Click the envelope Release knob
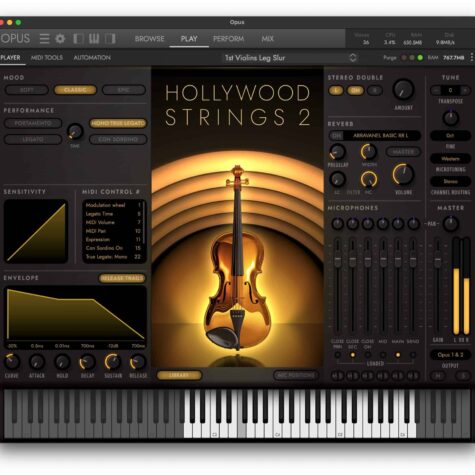Screen dimensions: 475x475 tap(138, 362)
